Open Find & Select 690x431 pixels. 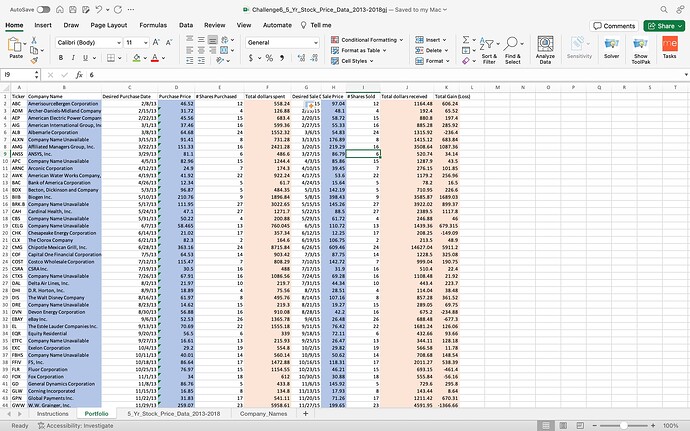pos(513,50)
